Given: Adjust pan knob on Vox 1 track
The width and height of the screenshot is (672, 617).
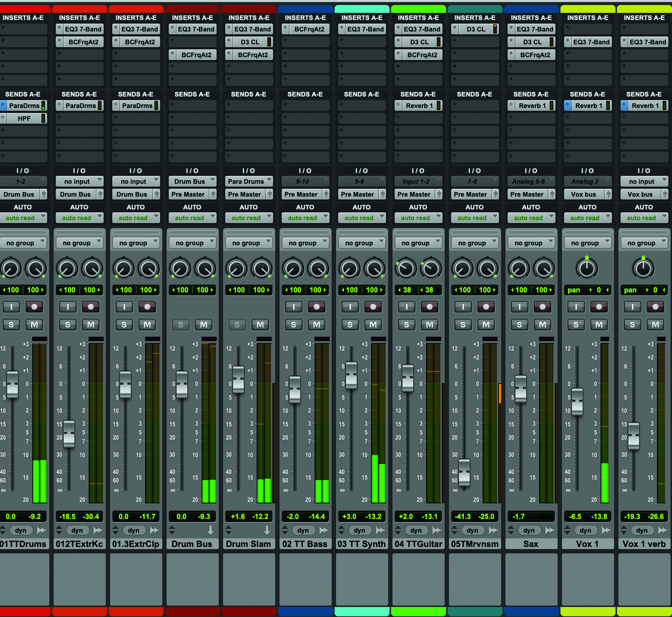Looking at the screenshot, I should pos(587,268).
